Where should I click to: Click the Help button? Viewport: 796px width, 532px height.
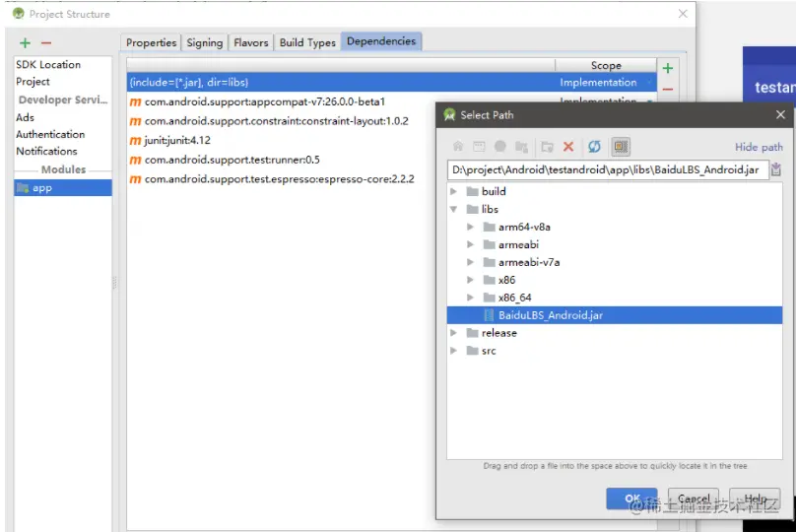pos(755,499)
